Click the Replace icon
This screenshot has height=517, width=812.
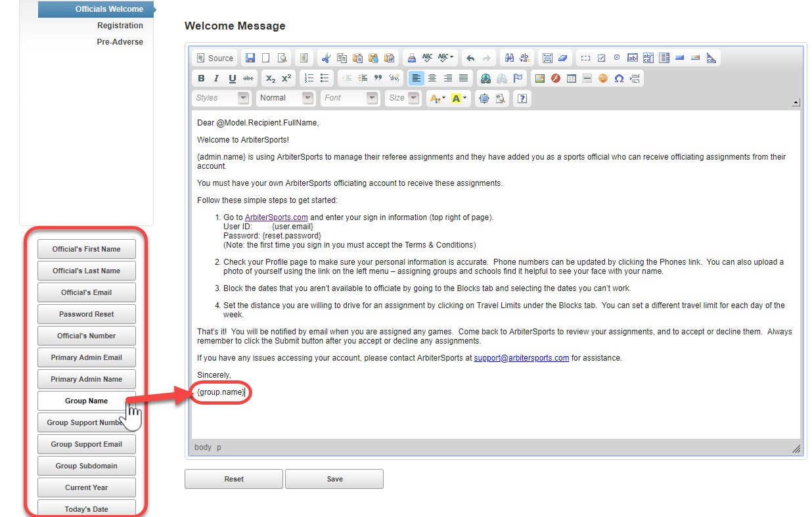[x=525, y=58]
